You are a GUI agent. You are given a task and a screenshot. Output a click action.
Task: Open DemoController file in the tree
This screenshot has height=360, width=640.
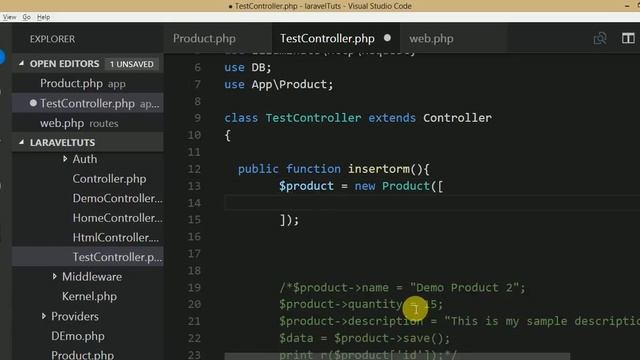(118, 198)
